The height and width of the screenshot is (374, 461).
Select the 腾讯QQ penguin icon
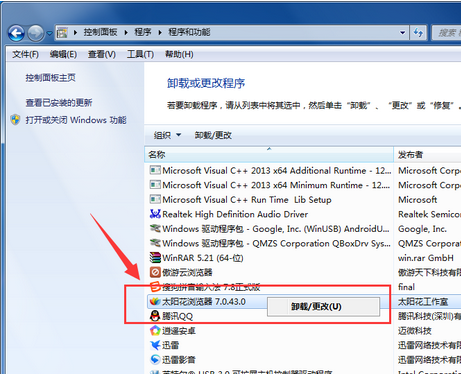click(155, 316)
